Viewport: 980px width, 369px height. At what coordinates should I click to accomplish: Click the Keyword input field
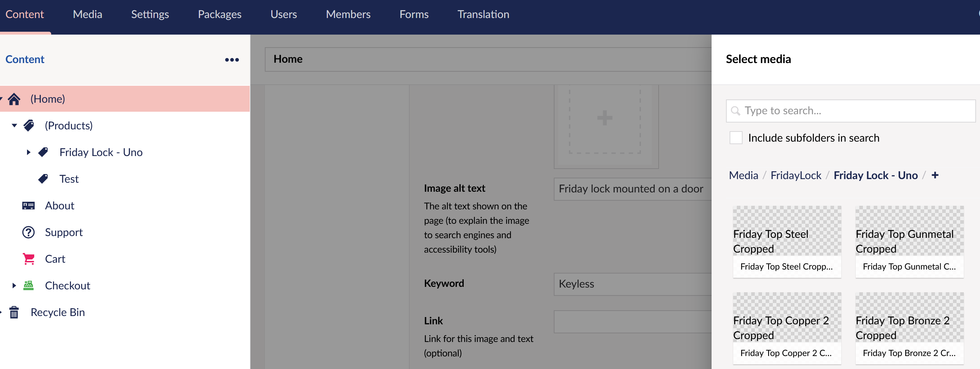coord(632,284)
